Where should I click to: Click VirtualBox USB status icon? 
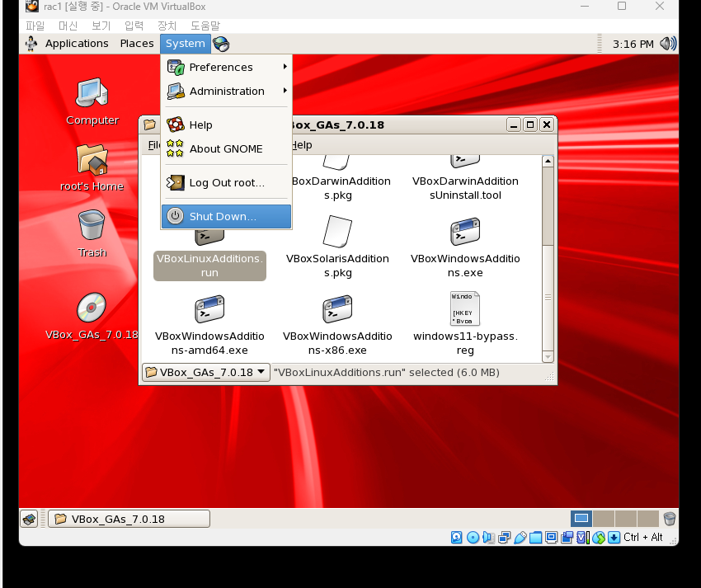pos(520,537)
